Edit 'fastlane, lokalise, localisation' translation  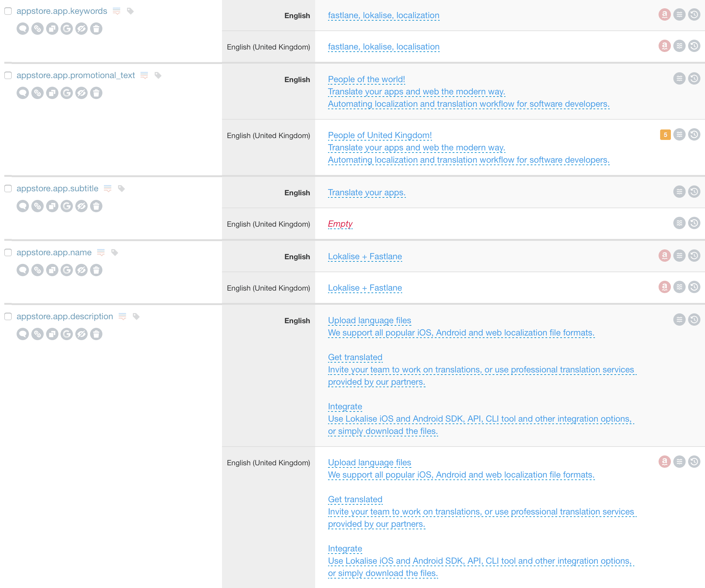383,47
